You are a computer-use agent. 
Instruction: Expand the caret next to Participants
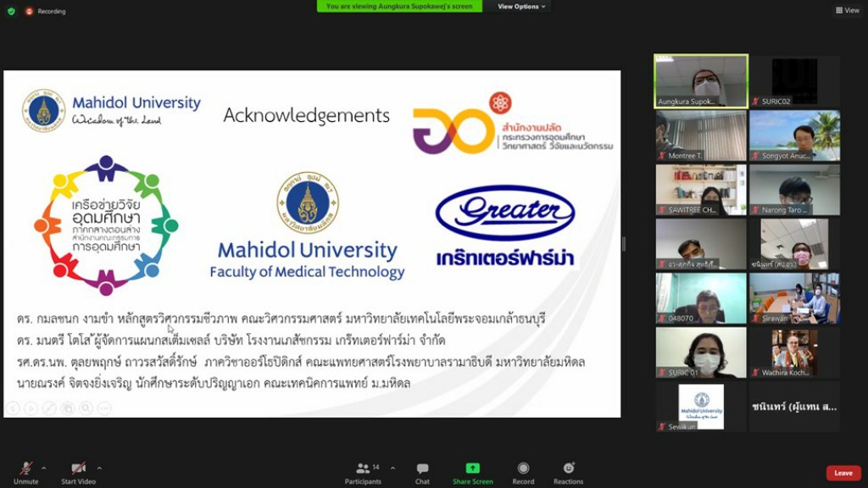pyautogui.click(x=392, y=468)
